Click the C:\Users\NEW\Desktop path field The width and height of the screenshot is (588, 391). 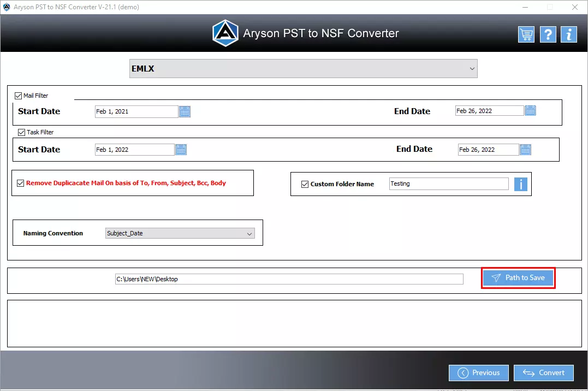point(289,279)
